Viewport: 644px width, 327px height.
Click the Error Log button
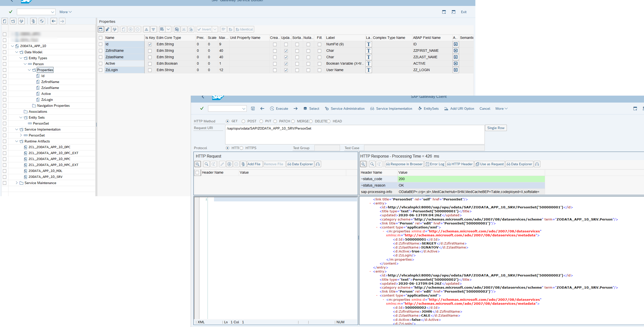(x=435, y=164)
